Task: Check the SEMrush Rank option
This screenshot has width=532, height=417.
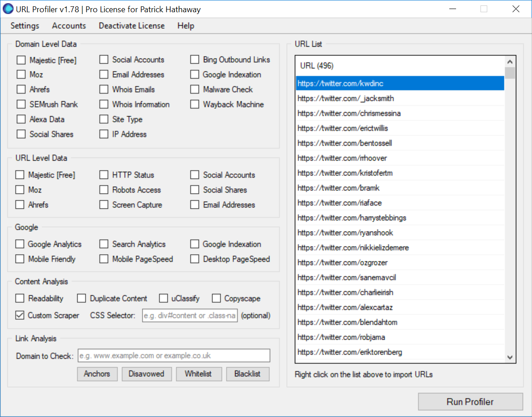Action: click(x=21, y=104)
